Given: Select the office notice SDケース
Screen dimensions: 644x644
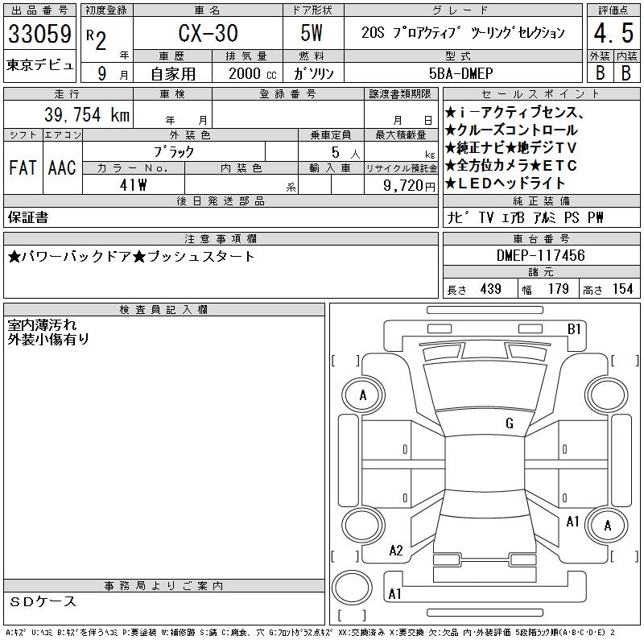Looking at the screenshot, I should click(43, 601).
